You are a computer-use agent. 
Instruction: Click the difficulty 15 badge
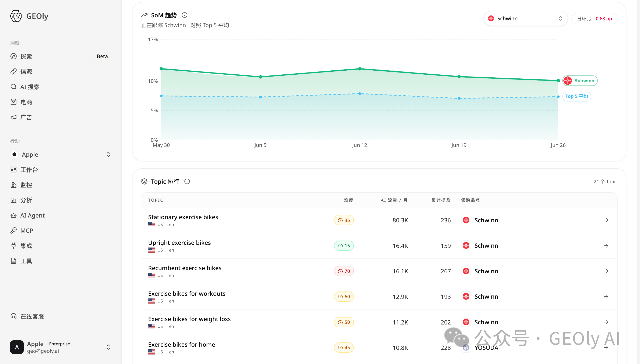coord(344,246)
